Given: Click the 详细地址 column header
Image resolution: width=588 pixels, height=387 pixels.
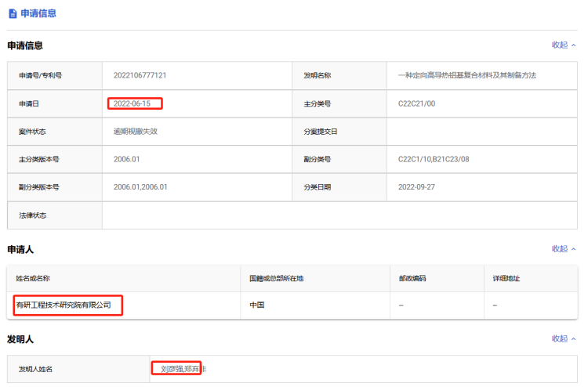Looking at the screenshot, I should [506, 279].
